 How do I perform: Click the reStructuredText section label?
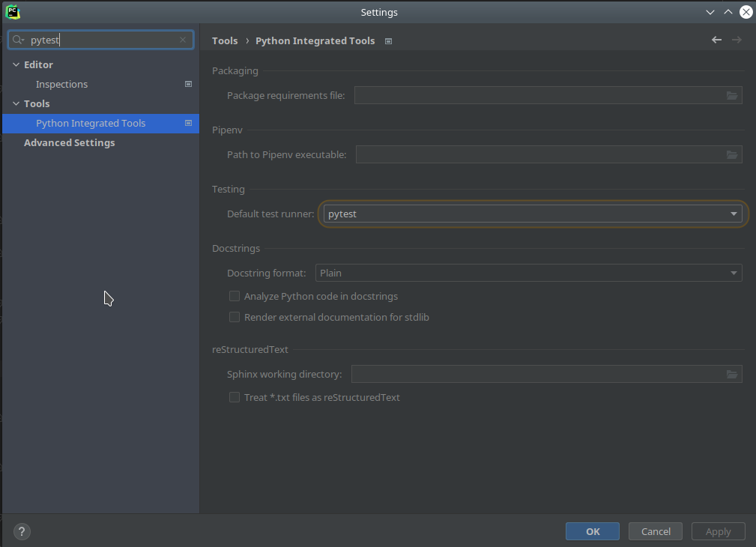pos(250,350)
